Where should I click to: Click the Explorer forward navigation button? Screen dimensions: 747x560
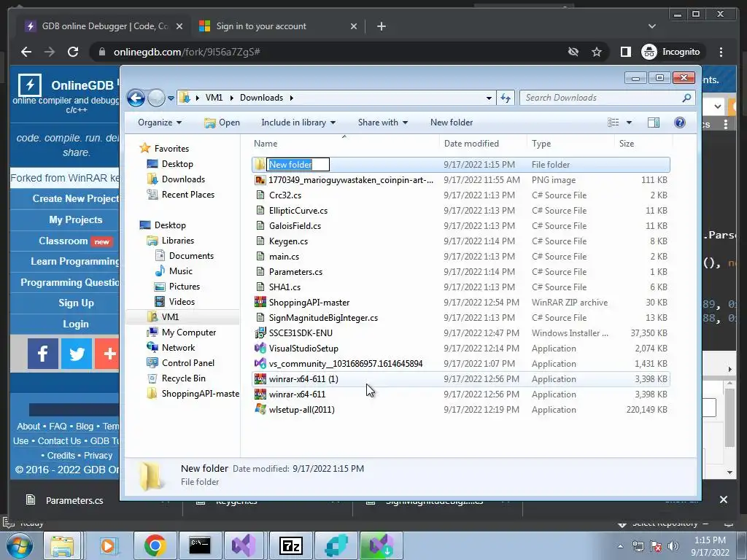pos(156,98)
